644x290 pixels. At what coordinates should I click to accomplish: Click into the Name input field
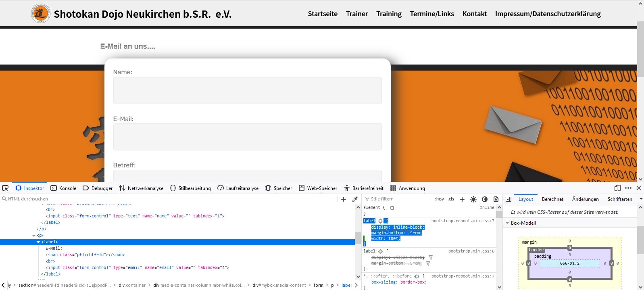(x=247, y=90)
